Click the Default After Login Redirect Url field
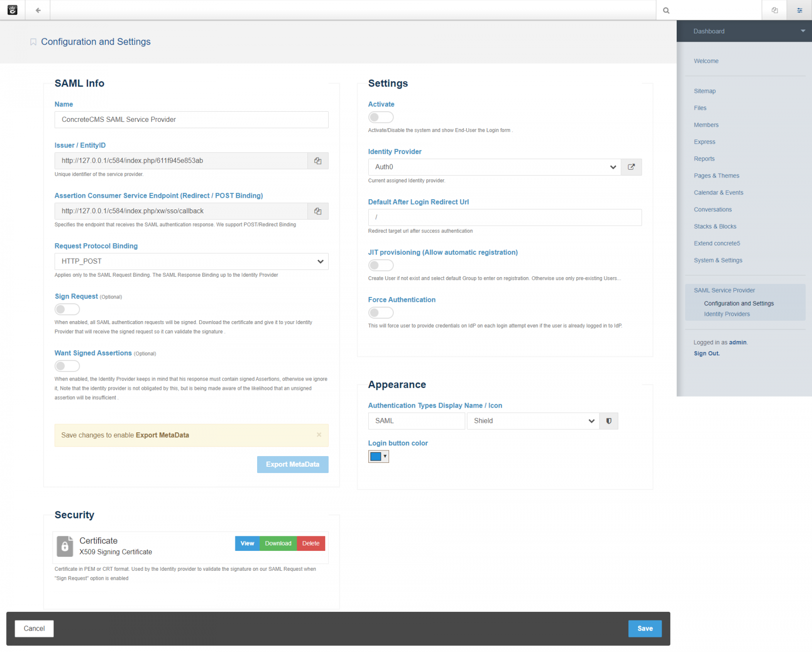The width and height of the screenshot is (812, 652). pyautogui.click(x=505, y=218)
